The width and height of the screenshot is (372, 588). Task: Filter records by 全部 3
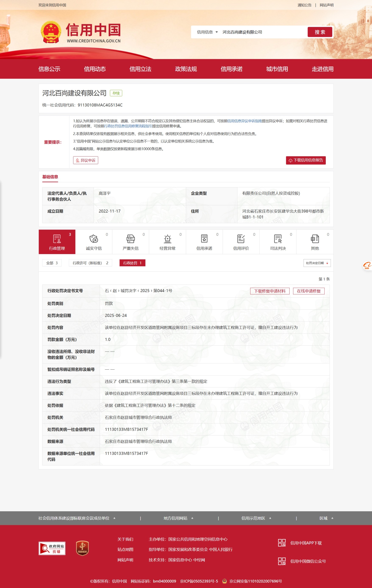52,263
